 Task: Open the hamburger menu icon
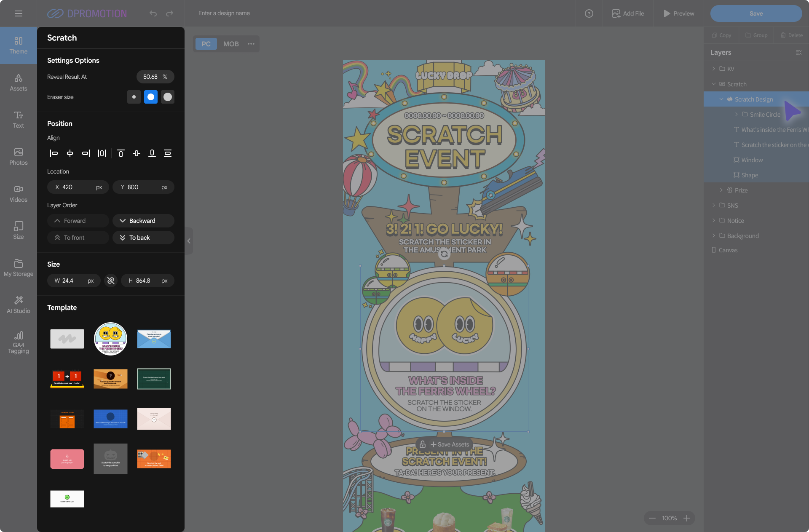tap(18, 13)
